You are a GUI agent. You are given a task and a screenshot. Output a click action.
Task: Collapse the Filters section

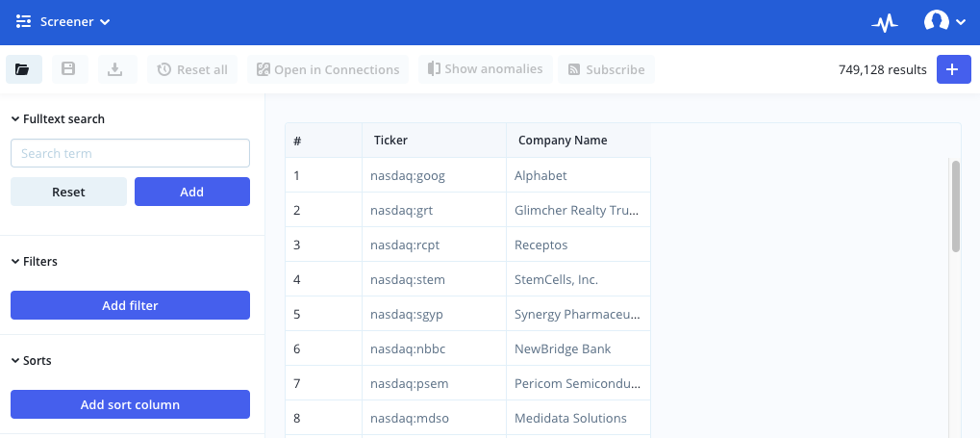35,262
